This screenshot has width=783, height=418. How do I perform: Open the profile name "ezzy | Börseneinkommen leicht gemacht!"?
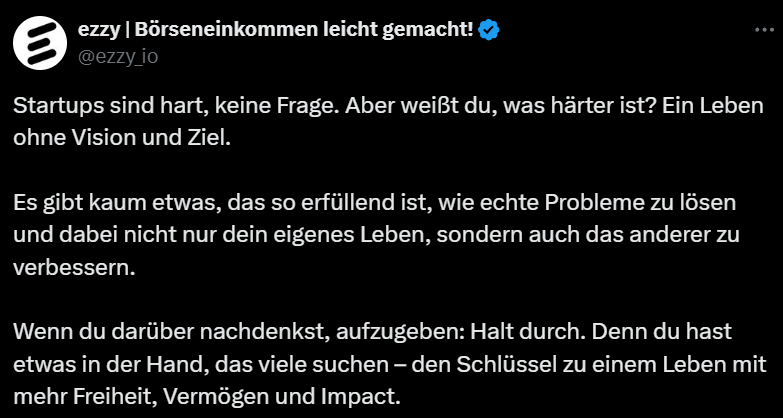[275, 31]
